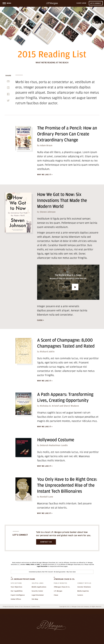Expand Why We Like It for Hollywood Costume
104x644 pixels.
[x=45, y=466]
